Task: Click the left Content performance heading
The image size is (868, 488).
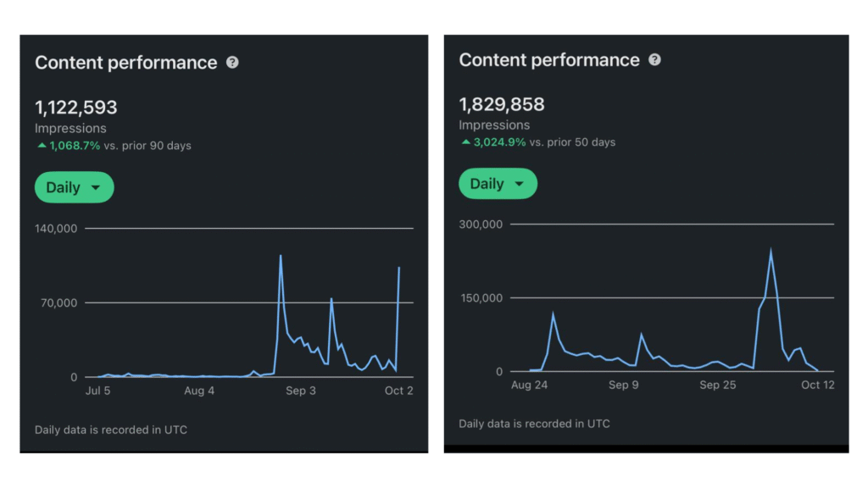Action: click(x=125, y=62)
